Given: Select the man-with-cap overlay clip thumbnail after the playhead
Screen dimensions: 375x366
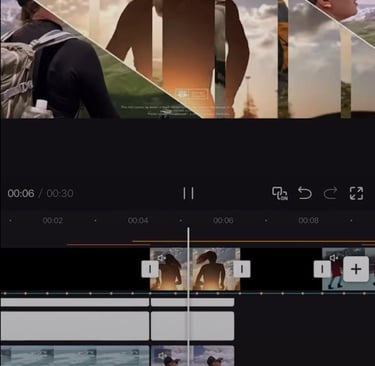Looking at the screenshot, I should click(x=212, y=356).
